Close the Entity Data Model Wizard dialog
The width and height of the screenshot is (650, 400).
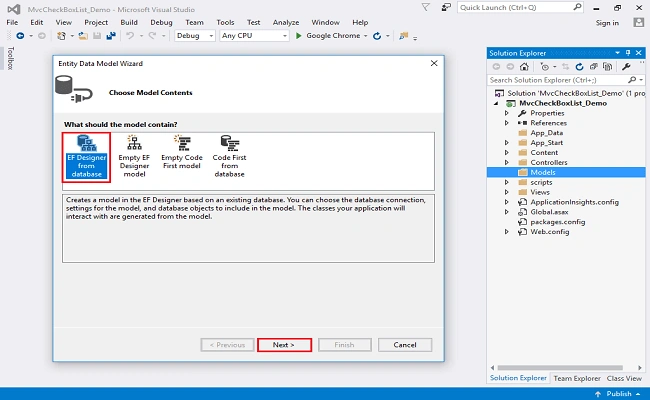coord(434,63)
